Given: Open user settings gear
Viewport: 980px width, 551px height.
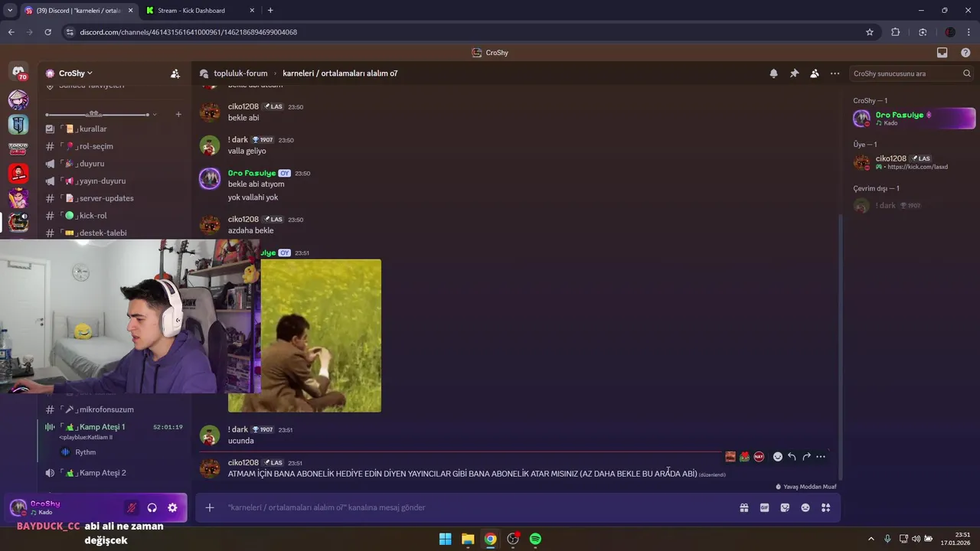Looking at the screenshot, I should tap(172, 507).
